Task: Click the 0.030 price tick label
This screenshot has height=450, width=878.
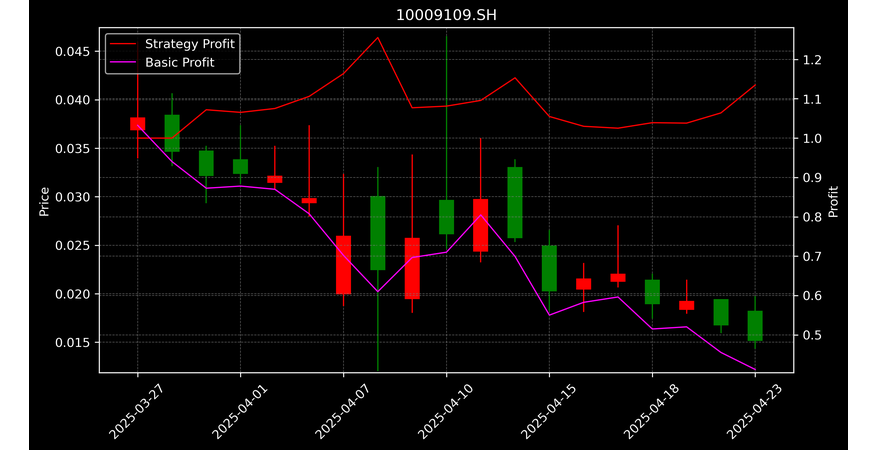Action: point(72,197)
